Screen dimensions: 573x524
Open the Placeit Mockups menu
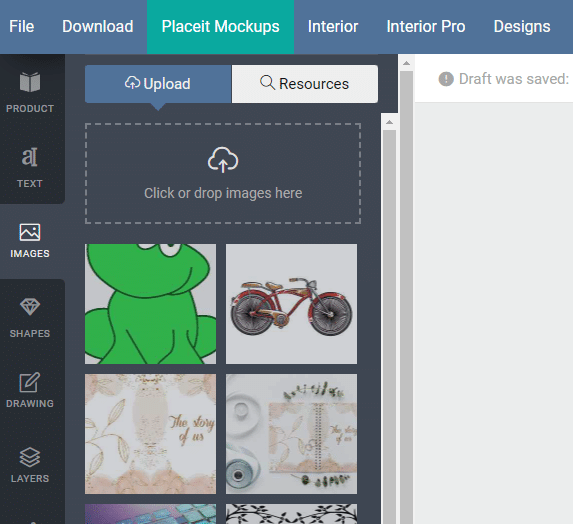coord(220,27)
